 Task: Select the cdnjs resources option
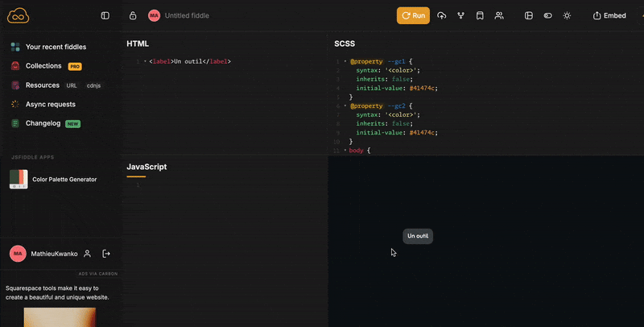[x=93, y=85]
